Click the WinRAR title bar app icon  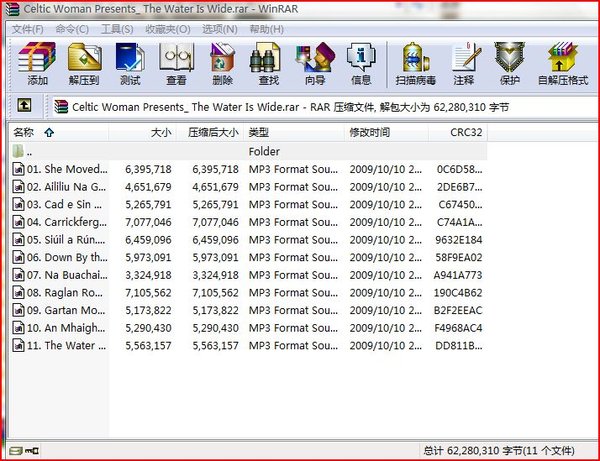click(12, 9)
